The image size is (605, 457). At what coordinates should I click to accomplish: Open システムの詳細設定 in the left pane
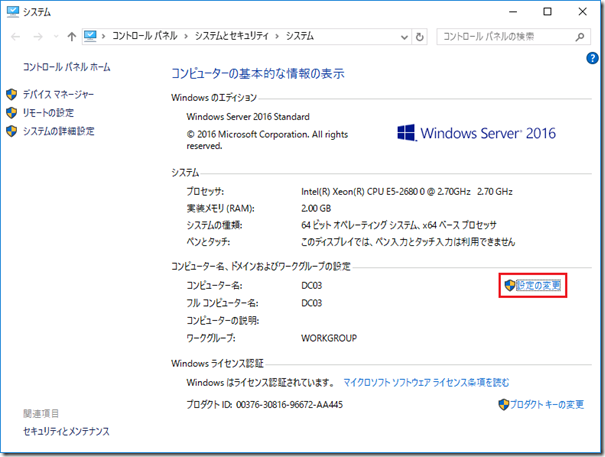(58, 130)
